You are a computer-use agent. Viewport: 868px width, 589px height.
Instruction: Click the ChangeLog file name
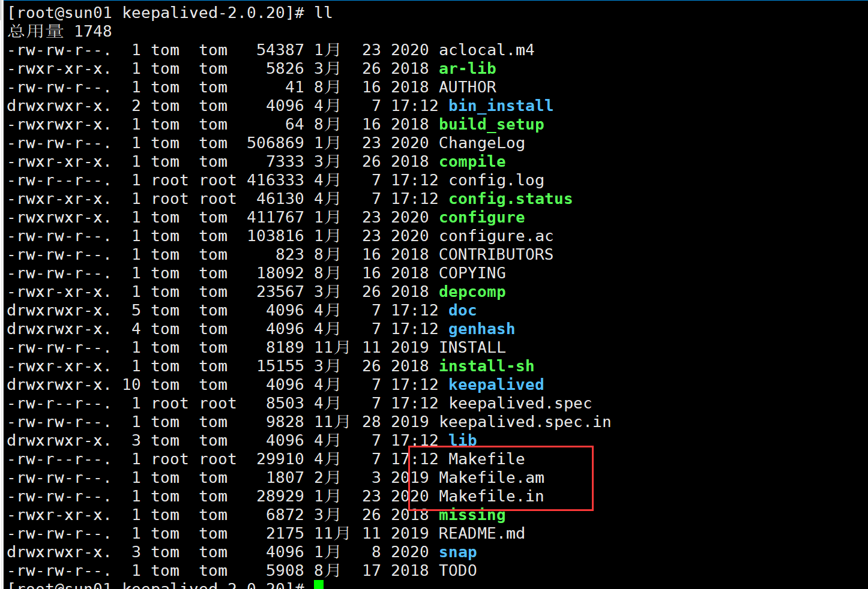482,143
